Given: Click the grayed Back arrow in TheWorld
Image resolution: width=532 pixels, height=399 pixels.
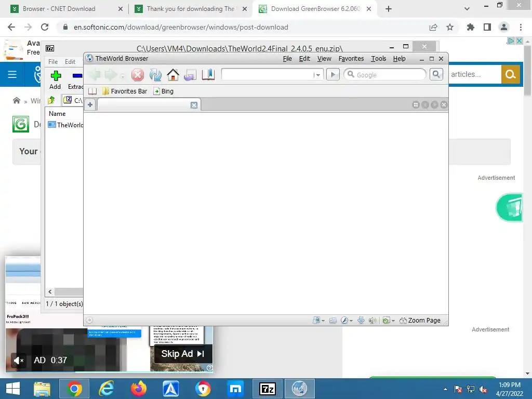Looking at the screenshot, I should [x=95, y=75].
